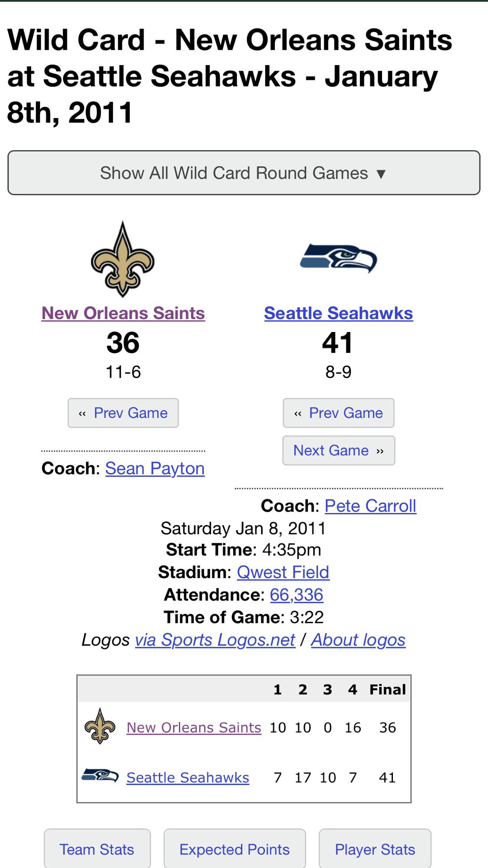Click Seattle Seahawks in scoring table
This screenshot has height=868, width=488.
(x=188, y=777)
